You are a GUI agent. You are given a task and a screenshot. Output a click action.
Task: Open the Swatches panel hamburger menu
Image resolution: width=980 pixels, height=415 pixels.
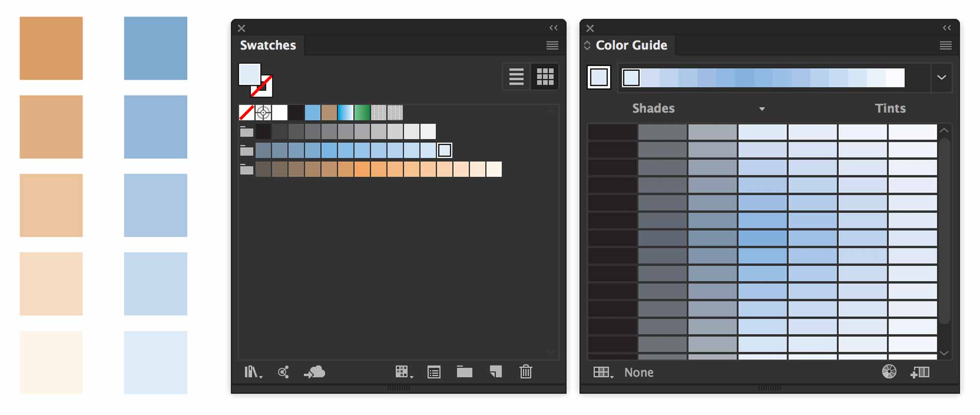tap(552, 46)
